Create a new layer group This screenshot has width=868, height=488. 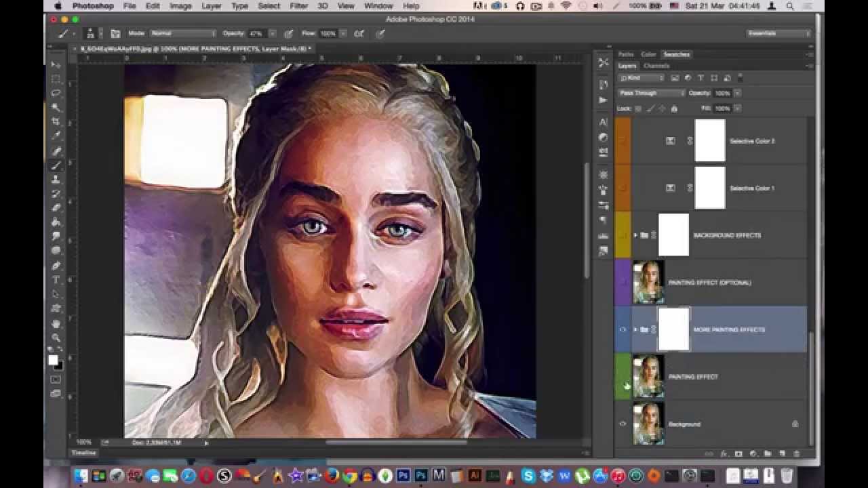point(767,453)
